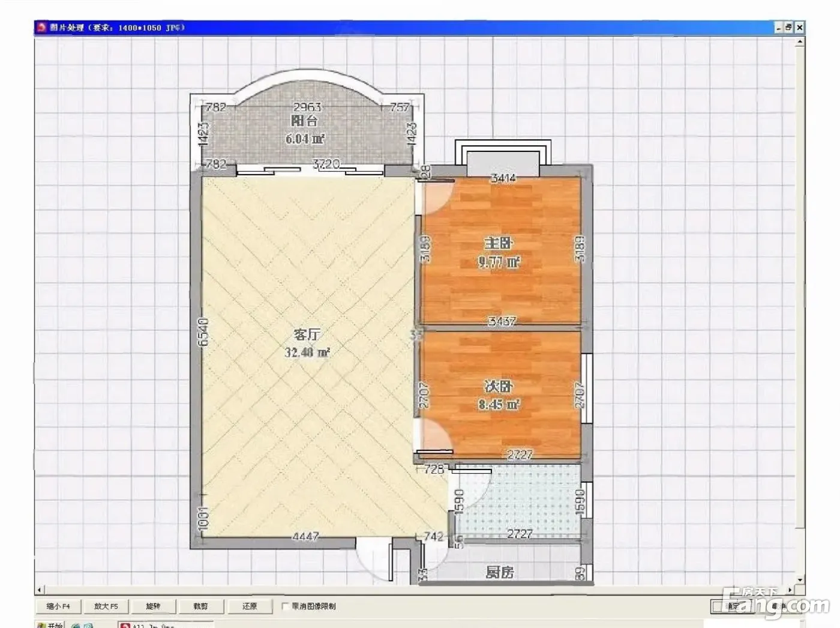Click the 阳台 balcony label
840x628 pixels.
[x=304, y=121]
